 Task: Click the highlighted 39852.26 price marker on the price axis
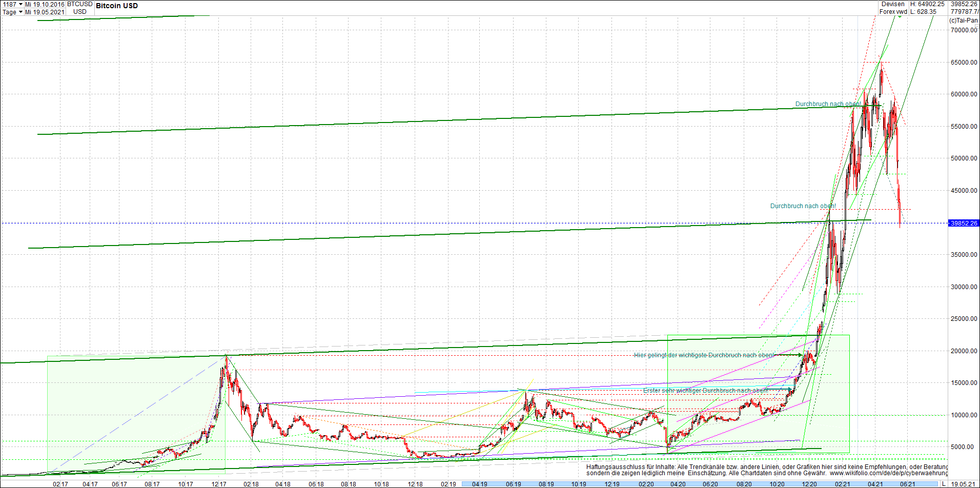point(964,223)
